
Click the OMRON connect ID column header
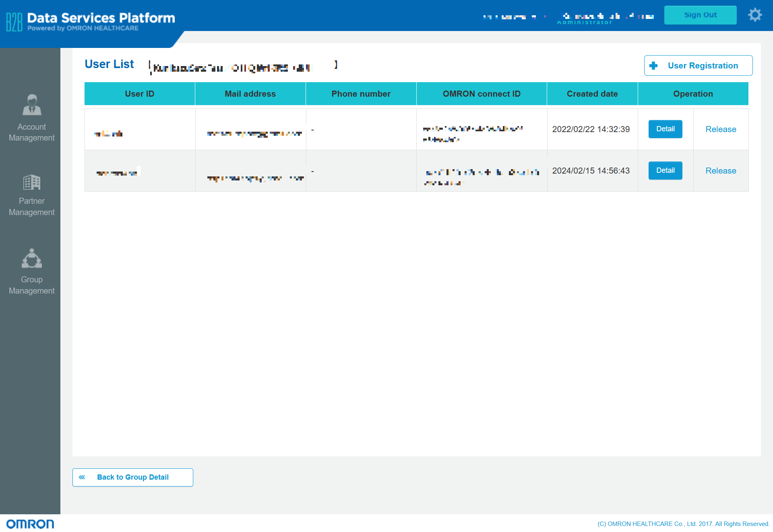click(x=482, y=94)
